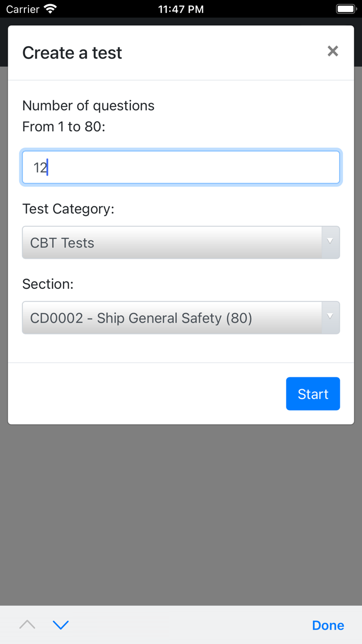
Task: Tap the up chevron in the keyboard toolbar
Action: (x=27, y=625)
